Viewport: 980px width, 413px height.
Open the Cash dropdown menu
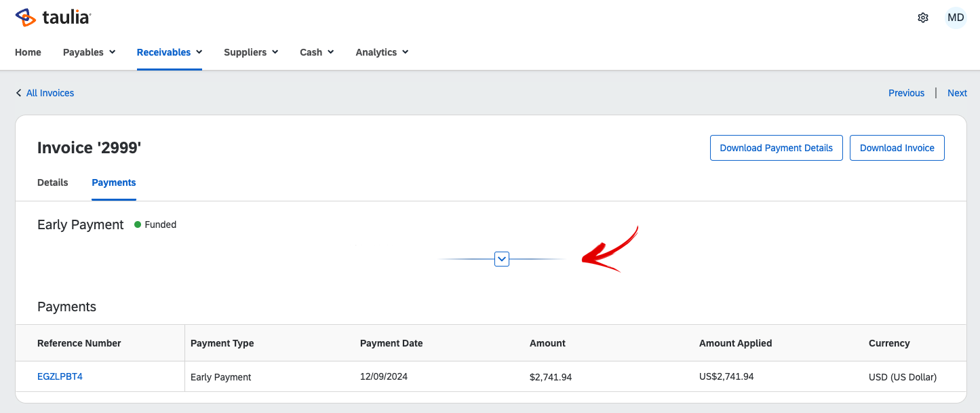(x=317, y=52)
